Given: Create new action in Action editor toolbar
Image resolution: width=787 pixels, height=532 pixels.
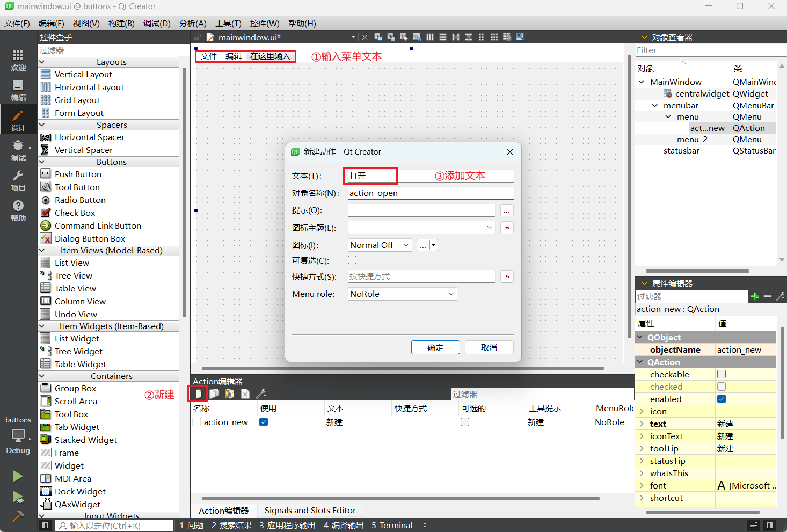Looking at the screenshot, I should [198, 394].
